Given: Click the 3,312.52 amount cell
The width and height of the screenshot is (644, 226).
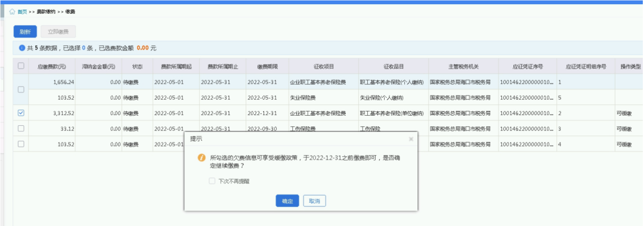Looking at the screenshot, I should pyautogui.click(x=52, y=113).
